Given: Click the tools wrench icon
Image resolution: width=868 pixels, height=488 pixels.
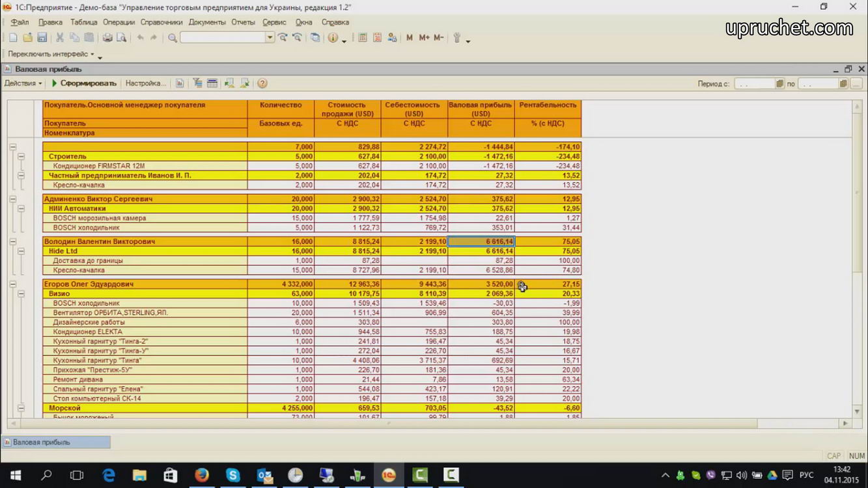Looking at the screenshot, I should [x=457, y=38].
